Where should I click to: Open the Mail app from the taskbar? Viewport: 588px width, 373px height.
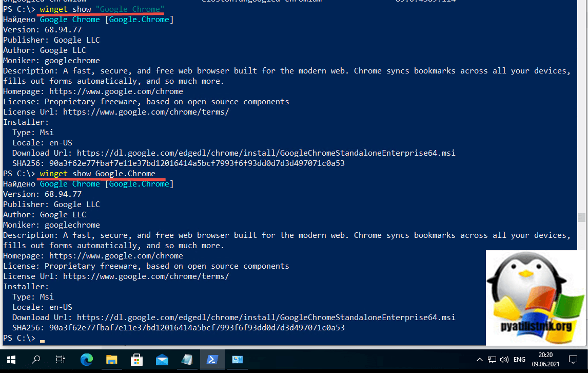tap(162, 360)
